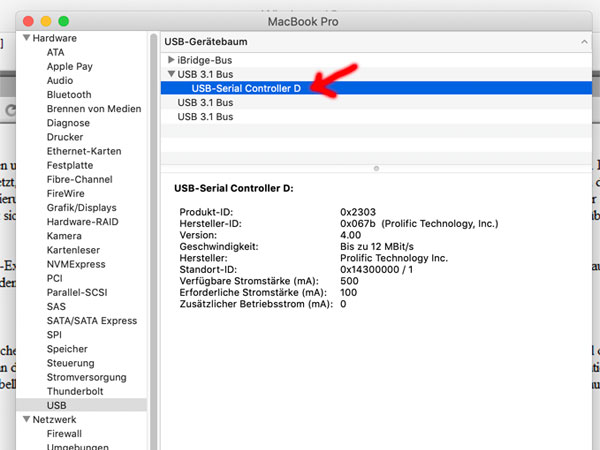The image size is (600, 450).
Task: Select Thunderbolt in the sidebar
Action: pyautogui.click(x=75, y=392)
